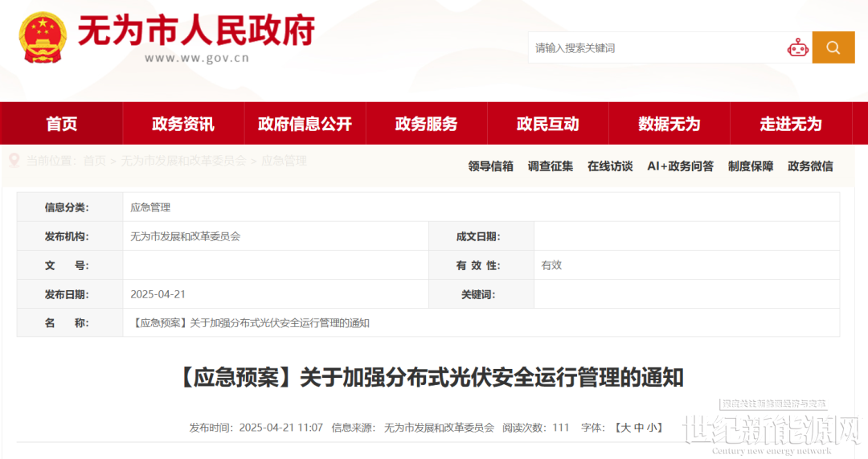Click the orange search magnifier button
The image size is (868, 459).
833,47
